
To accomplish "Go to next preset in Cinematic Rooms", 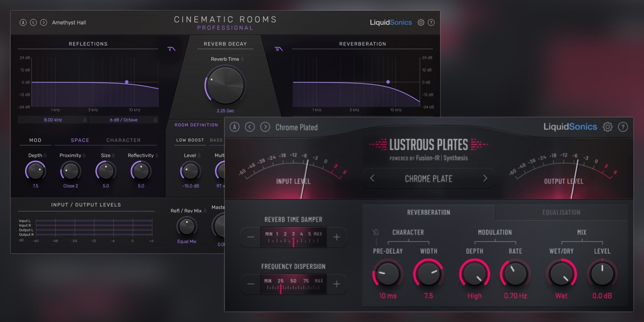I will point(43,23).
